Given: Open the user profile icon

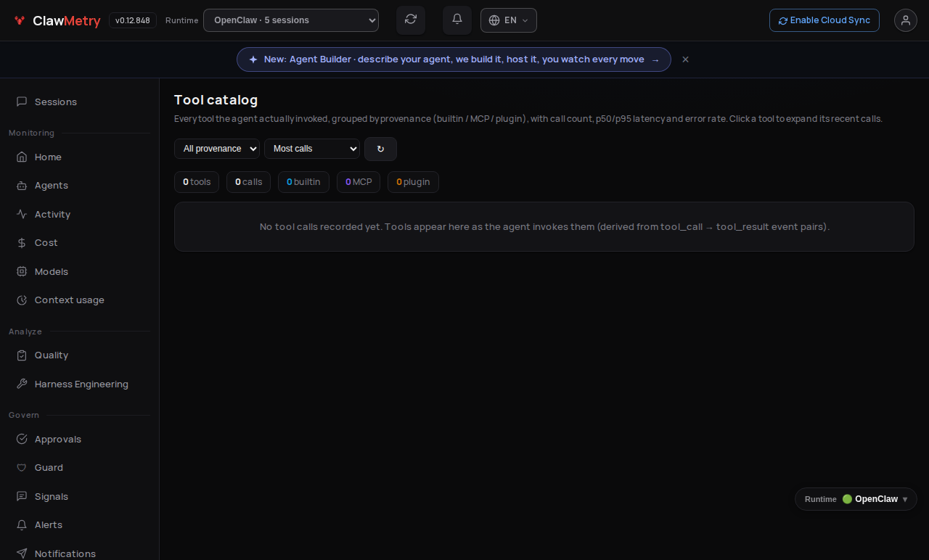Looking at the screenshot, I should tap(906, 20).
